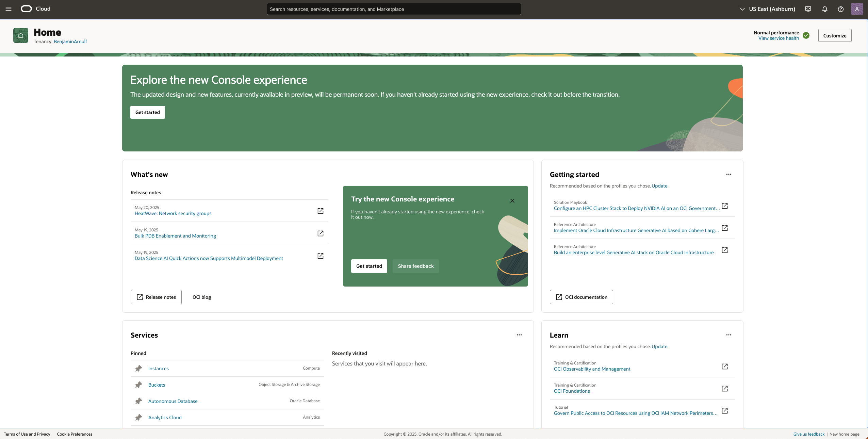Unpin the Analytics Cloud service

pos(138,418)
